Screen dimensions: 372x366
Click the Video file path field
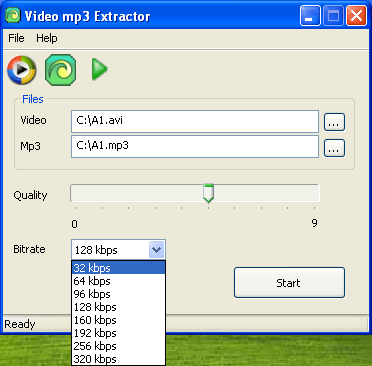[195, 122]
